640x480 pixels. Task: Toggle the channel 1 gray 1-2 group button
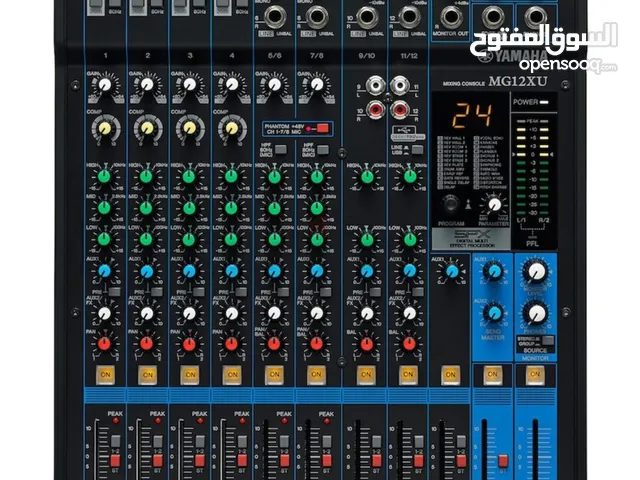[116, 441]
